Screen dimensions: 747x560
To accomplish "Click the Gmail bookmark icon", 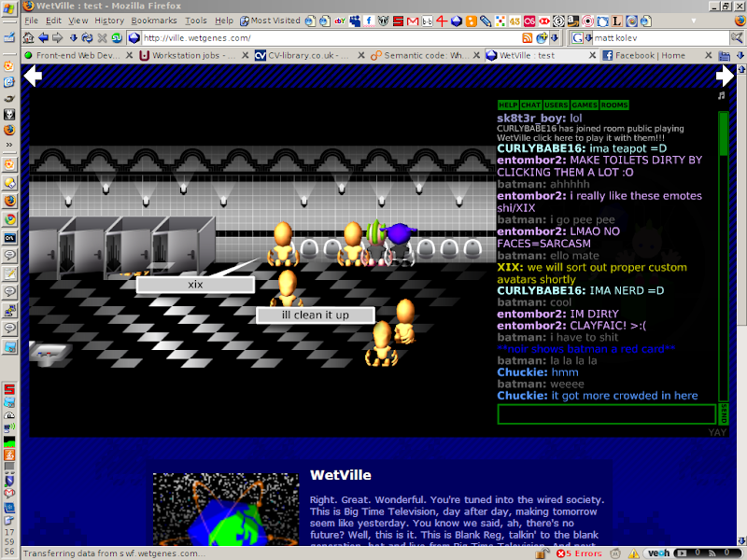I will (413, 21).
